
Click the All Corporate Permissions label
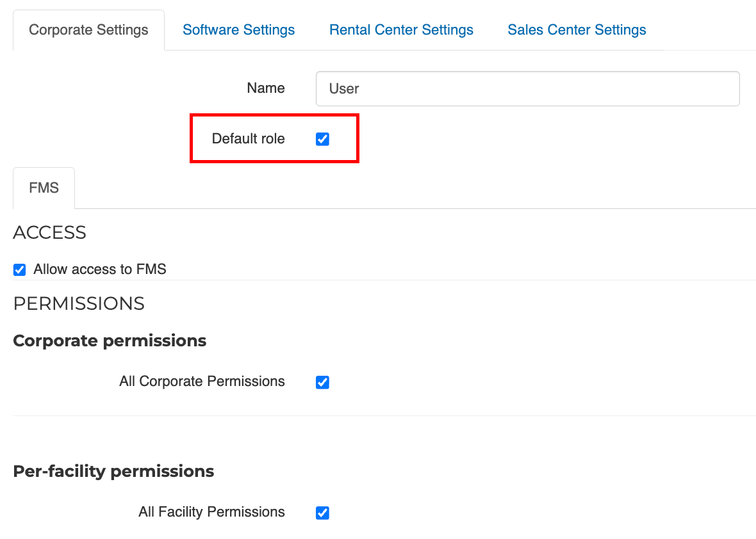(x=202, y=382)
